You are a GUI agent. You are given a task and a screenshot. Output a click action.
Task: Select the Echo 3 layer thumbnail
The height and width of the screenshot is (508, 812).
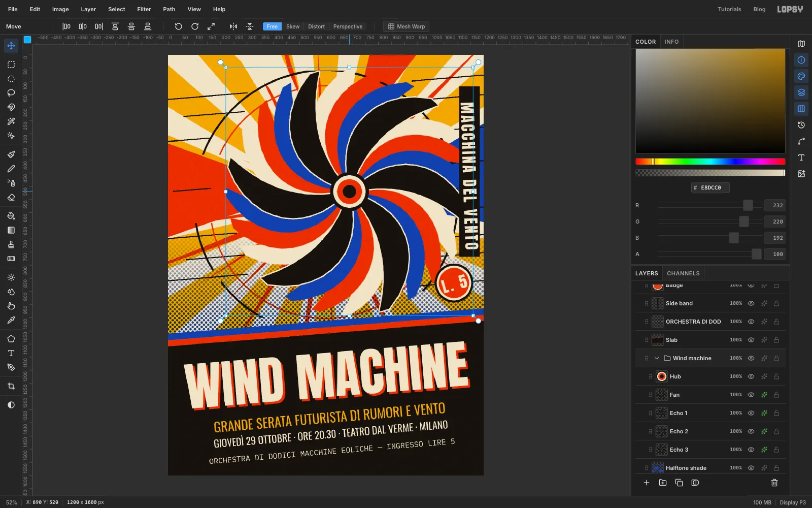point(662,450)
